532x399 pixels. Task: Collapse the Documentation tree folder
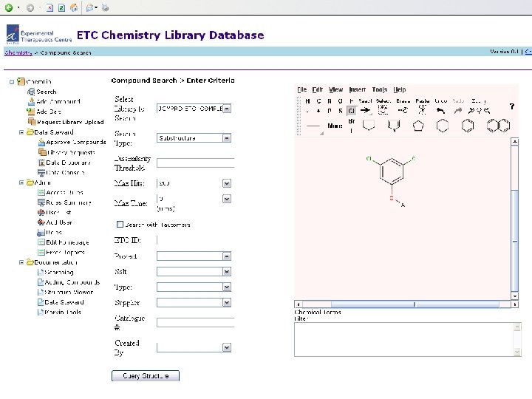21,262
